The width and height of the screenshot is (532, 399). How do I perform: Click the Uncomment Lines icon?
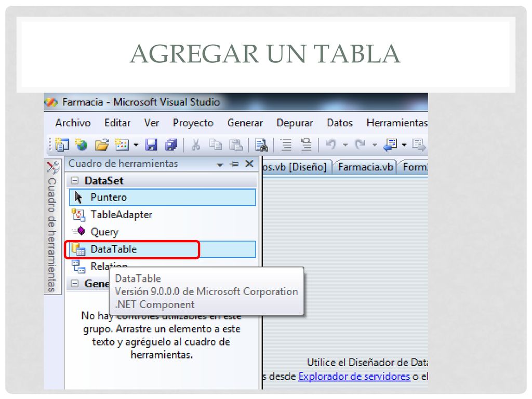click(306, 145)
